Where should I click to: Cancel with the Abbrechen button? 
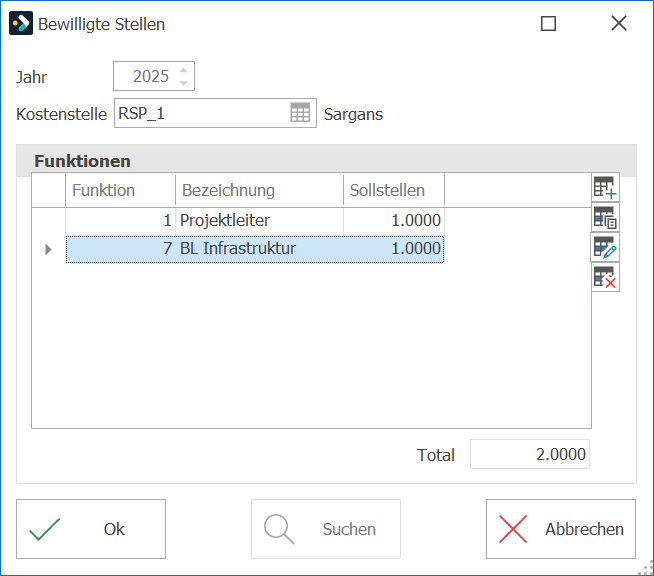click(x=561, y=529)
